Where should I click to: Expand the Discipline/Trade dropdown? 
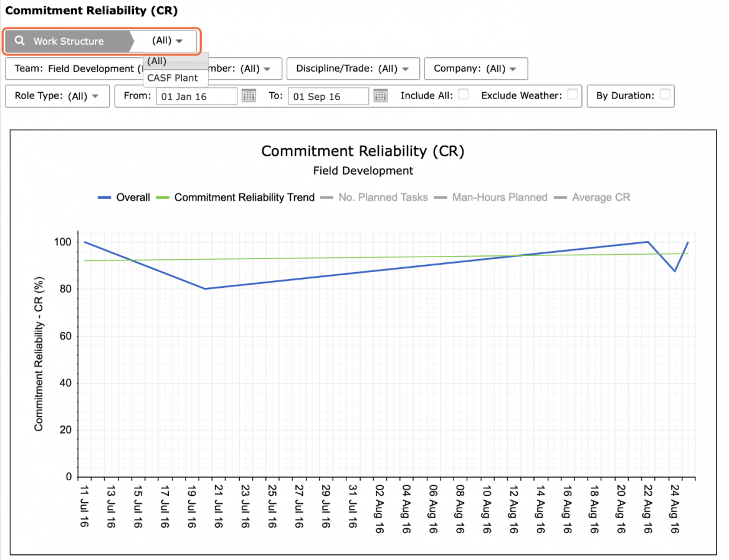[x=353, y=69]
